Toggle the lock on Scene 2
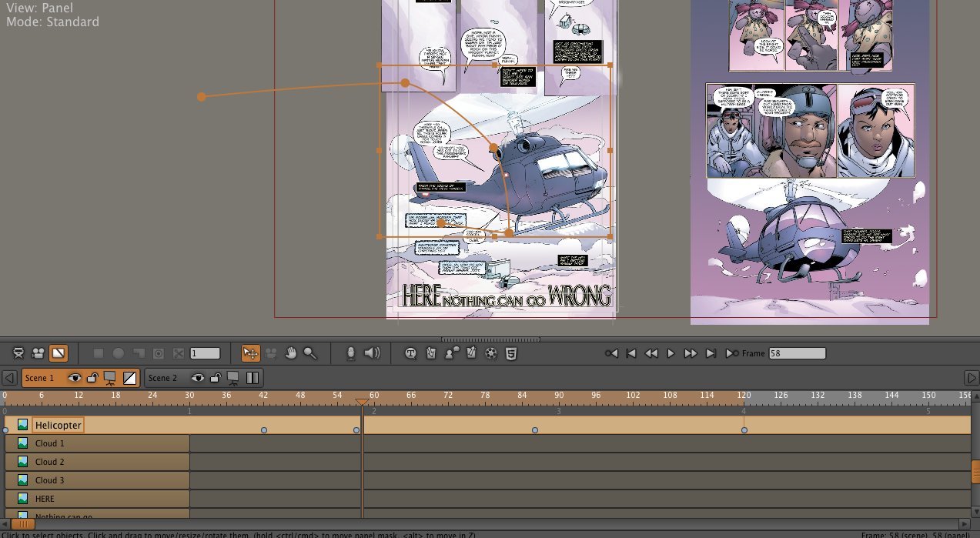Image resolution: width=980 pixels, height=538 pixels. point(216,377)
